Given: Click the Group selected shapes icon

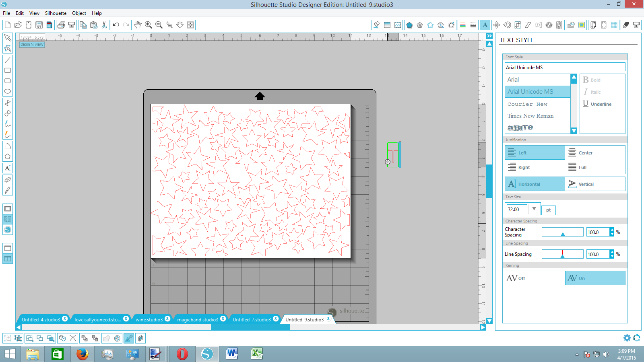Looking at the screenshot, I should pyautogui.click(x=8, y=338).
